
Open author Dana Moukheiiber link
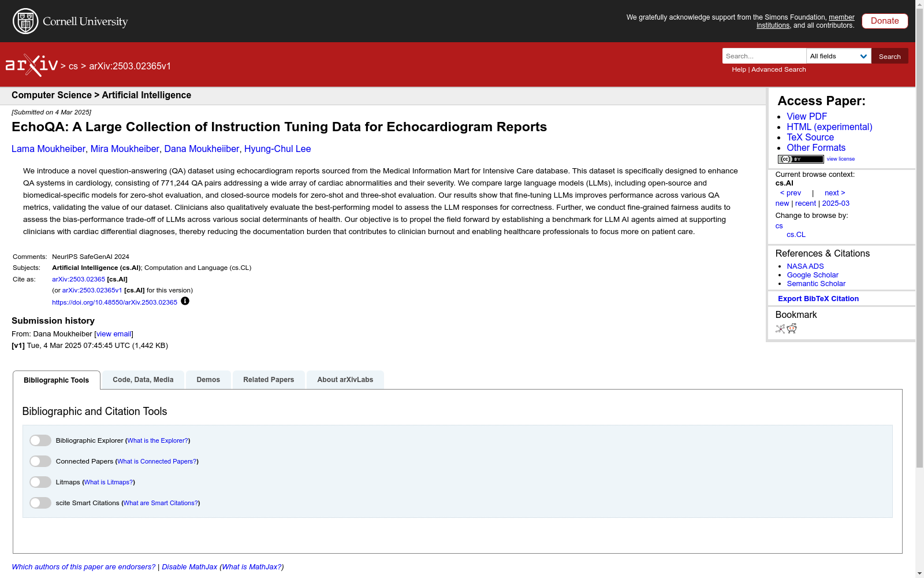coord(202,149)
